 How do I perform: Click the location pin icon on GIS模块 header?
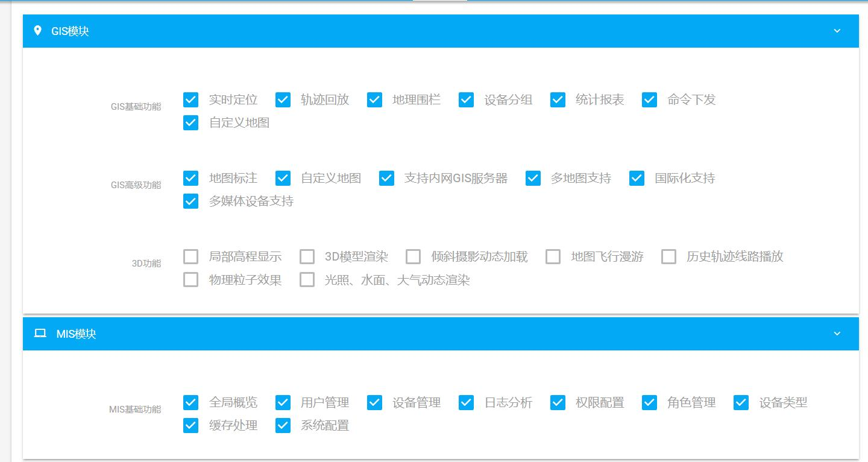38,31
